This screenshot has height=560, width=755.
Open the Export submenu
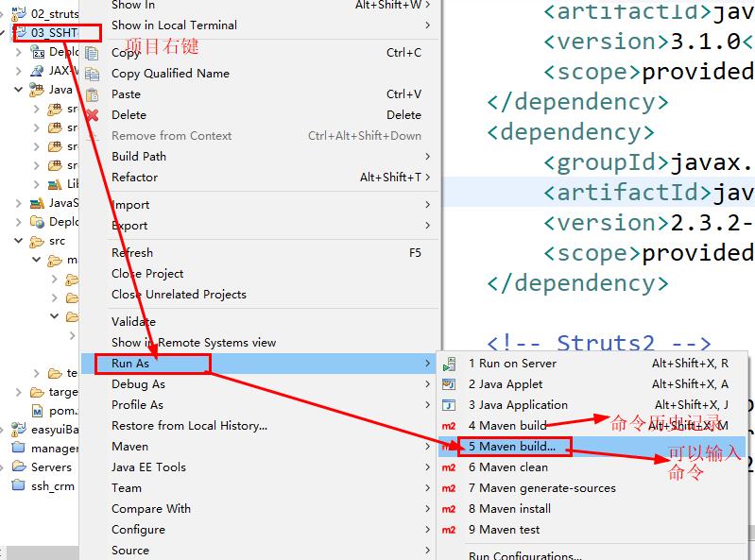pyautogui.click(x=259, y=226)
